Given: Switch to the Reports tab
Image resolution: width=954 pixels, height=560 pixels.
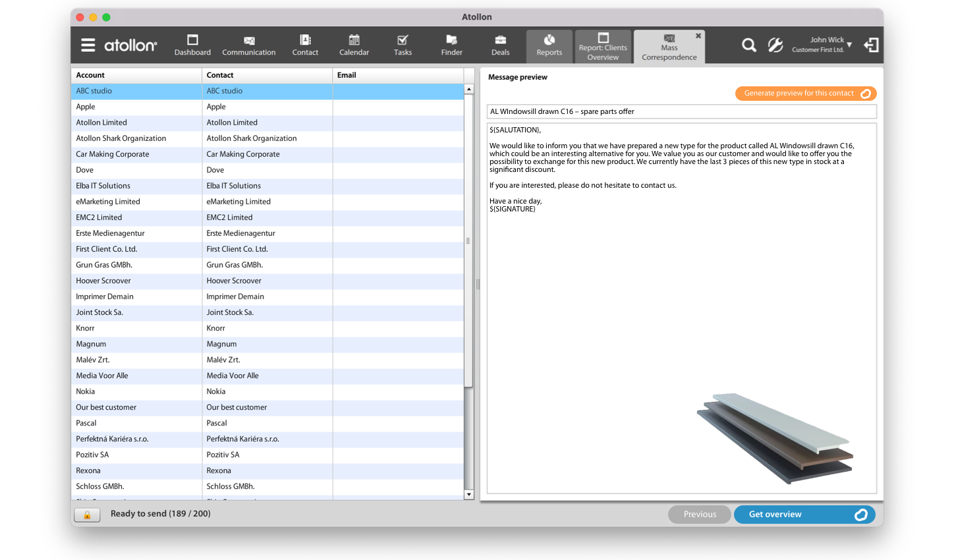Looking at the screenshot, I should 549,47.
